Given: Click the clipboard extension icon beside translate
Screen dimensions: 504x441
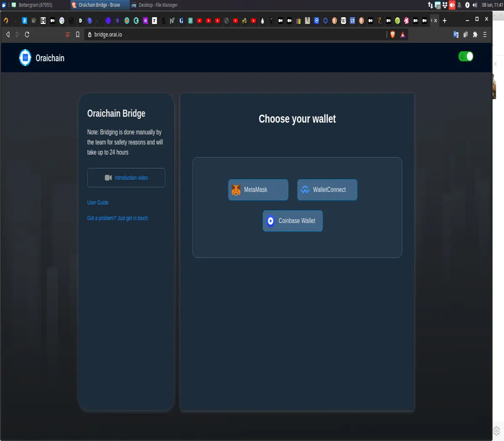Looking at the screenshot, I should pos(465,34).
